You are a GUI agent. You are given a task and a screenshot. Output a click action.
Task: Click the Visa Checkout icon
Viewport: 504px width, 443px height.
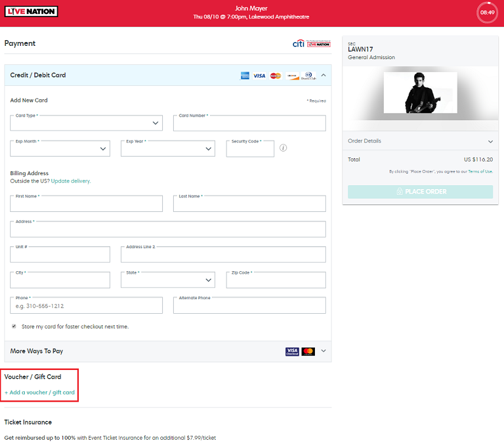pos(292,351)
